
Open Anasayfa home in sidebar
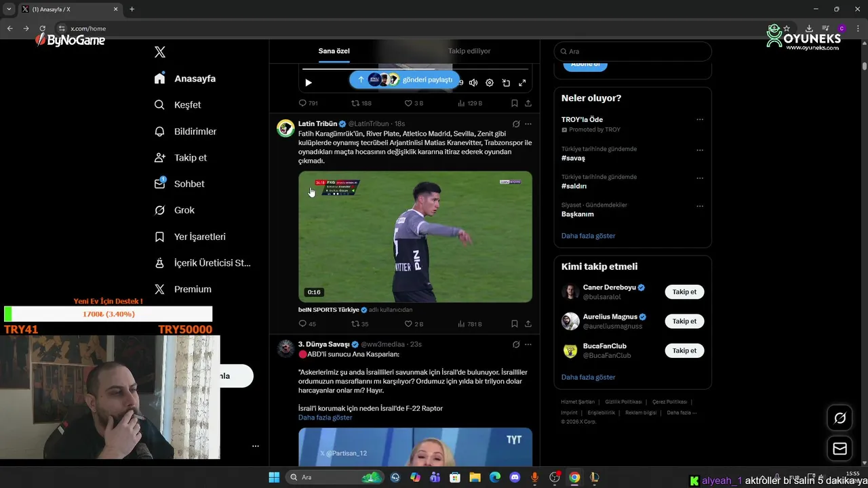(185, 79)
